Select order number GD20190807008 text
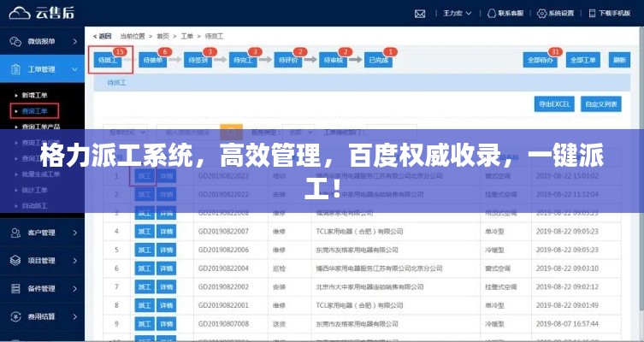The image size is (644, 342). click(x=223, y=324)
